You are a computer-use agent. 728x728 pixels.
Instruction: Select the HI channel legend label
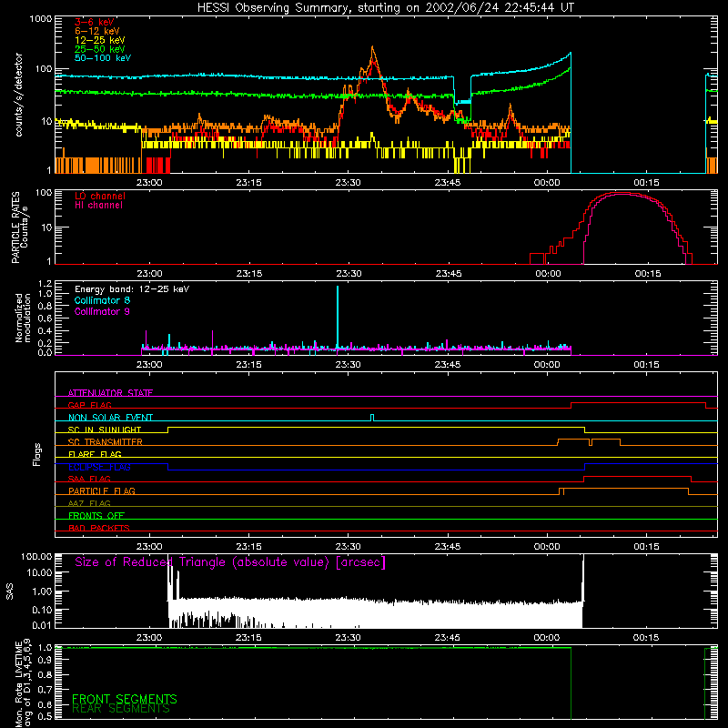[x=98, y=205]
